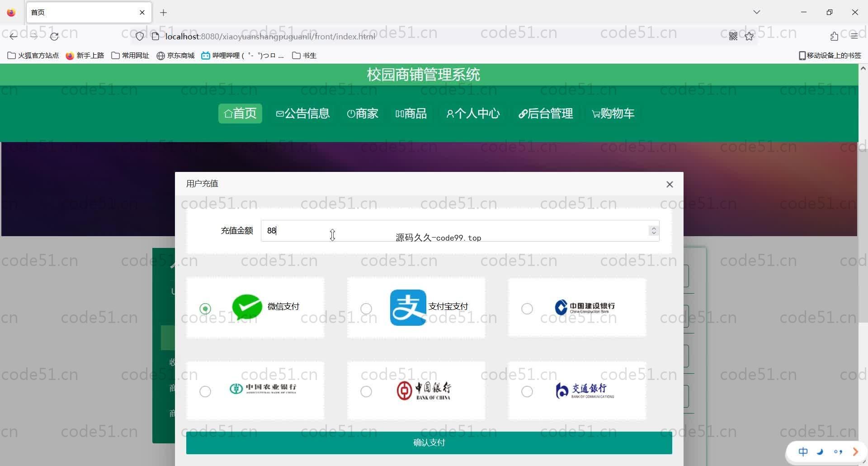Click the 确认支付 confirm payment button
This screenshot has height=466, width=868.
click(x=429, y=442)
